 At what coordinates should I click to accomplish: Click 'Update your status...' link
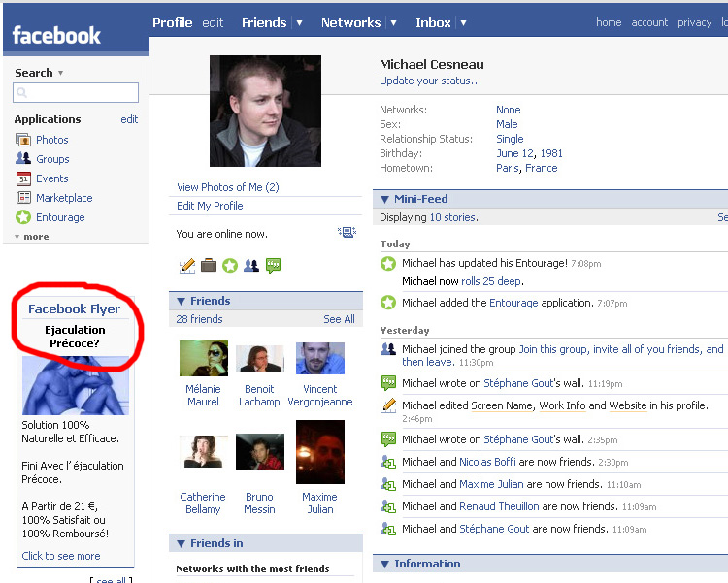(430, 81)
